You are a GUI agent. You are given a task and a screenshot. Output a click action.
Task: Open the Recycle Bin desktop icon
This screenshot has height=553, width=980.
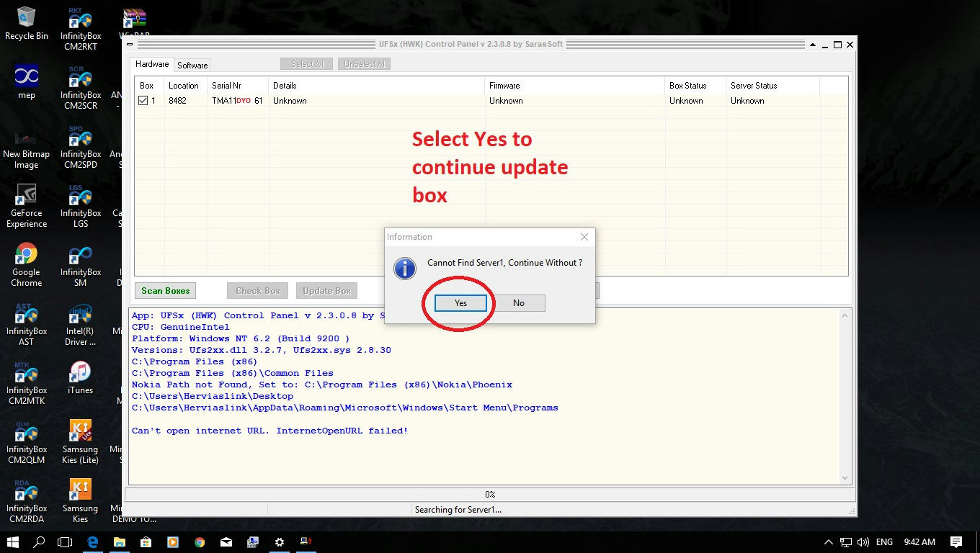(27, 24)
